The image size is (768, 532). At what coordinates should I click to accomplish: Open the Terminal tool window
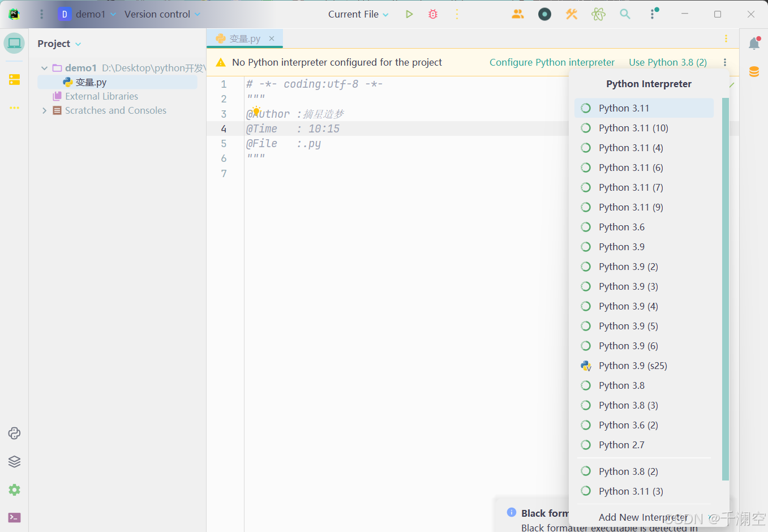(14, 517)
